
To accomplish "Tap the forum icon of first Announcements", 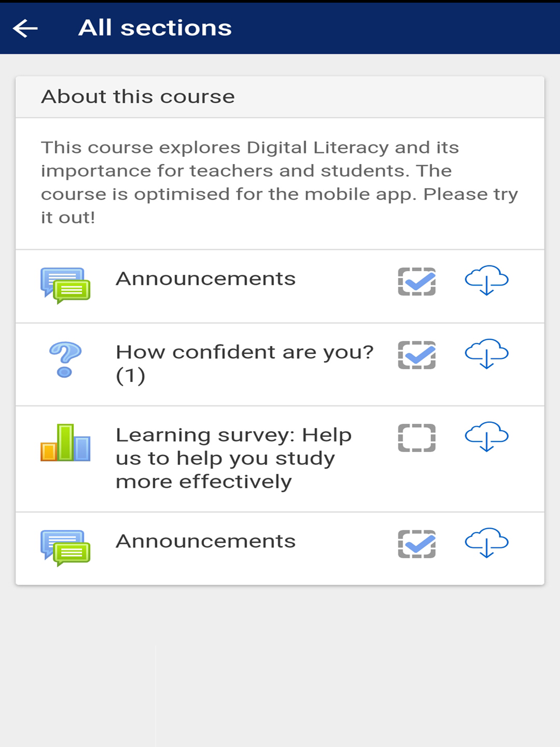I will coord(65,286).
